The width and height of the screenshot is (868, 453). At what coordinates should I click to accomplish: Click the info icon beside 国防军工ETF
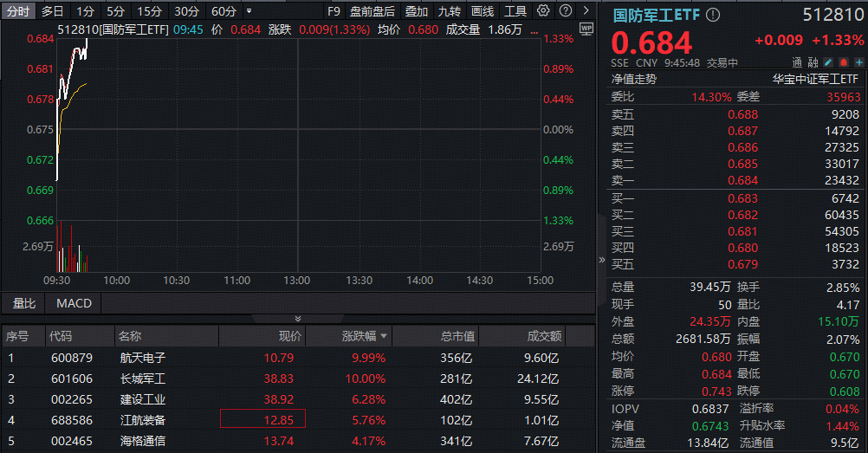713,16
